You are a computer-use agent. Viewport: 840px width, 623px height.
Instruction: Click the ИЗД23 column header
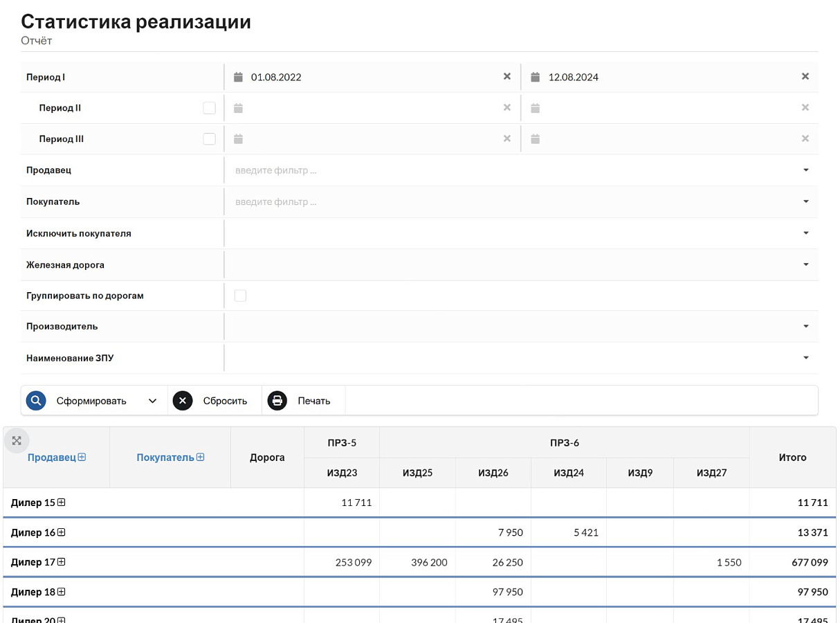click(342, 473)
